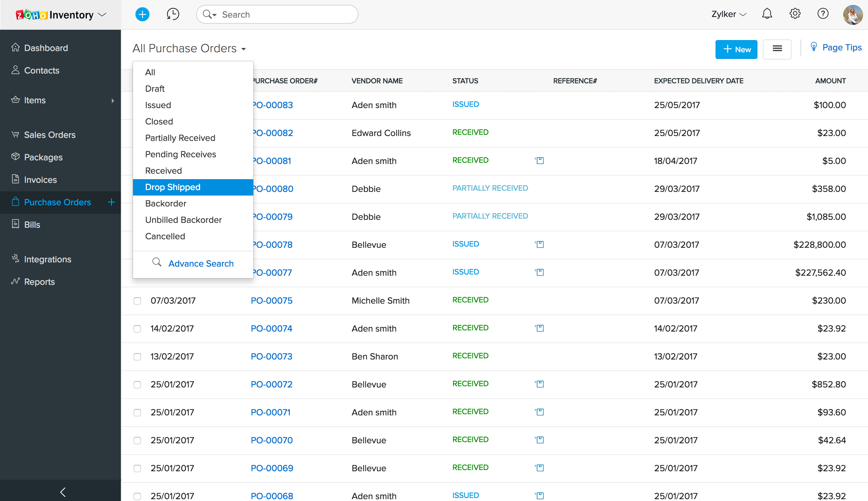Open Zylker organization dropdown
Image resolution: width=868 pixels, height=501 pixels.
coord(728,15)
